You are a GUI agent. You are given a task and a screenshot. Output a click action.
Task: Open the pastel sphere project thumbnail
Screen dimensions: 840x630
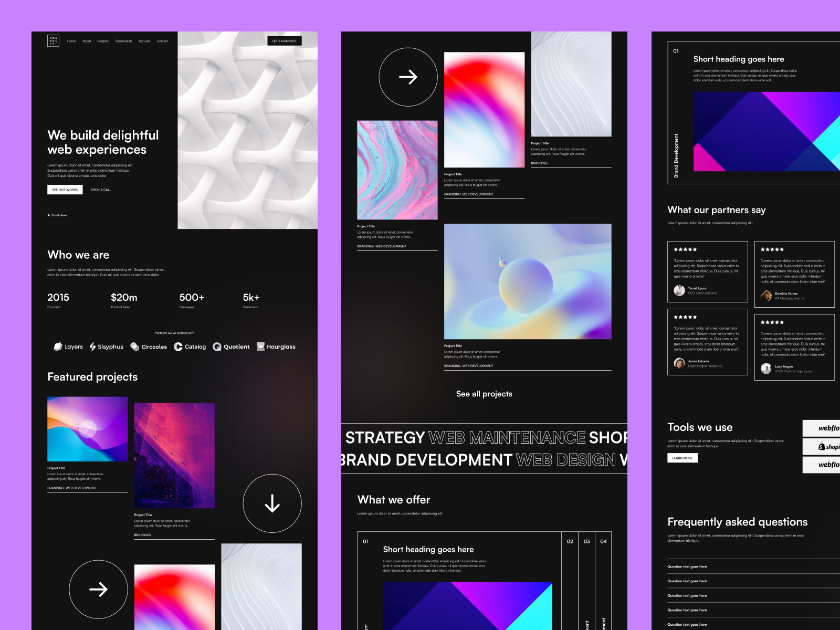click(x=528, y=281)
